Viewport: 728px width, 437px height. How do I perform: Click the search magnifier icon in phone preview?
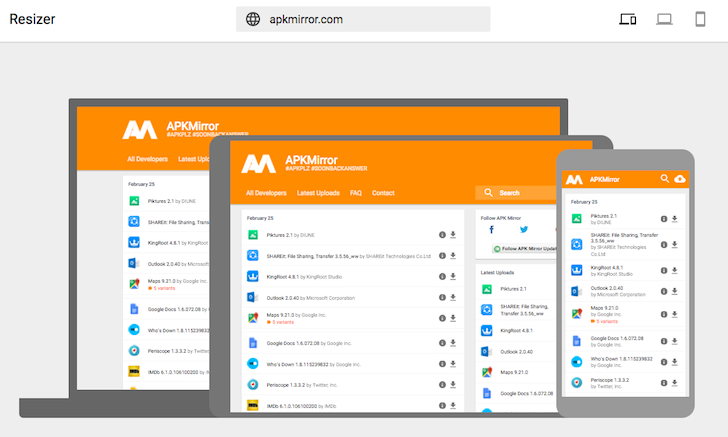pos(665,179)
